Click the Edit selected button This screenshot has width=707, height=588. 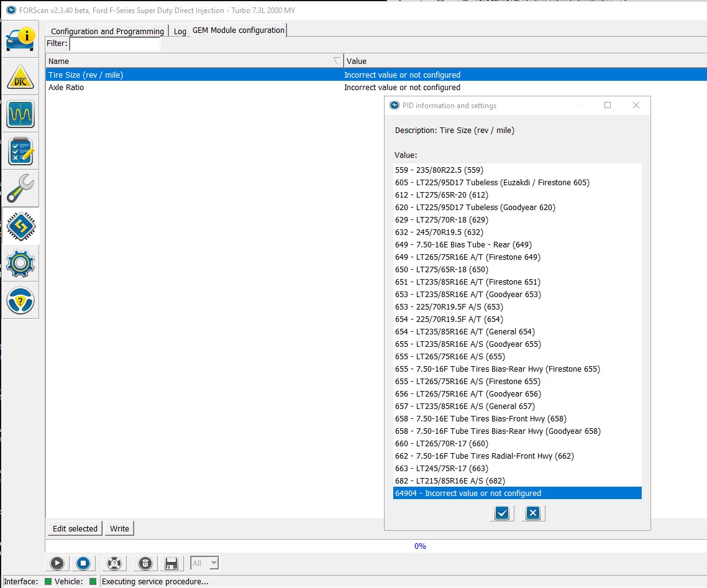(x=75, y=528)
